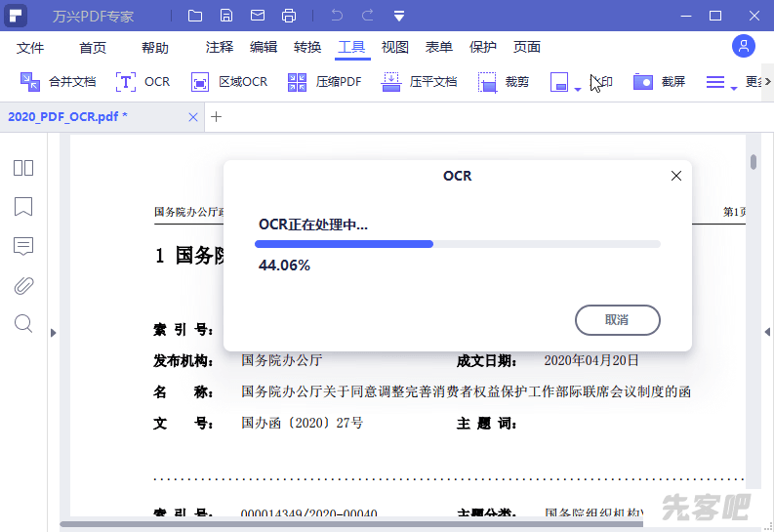Open the 保护 menu tab
Viewport: 774px width, 532px height.
pyautogui.click(x=483, y=47)
